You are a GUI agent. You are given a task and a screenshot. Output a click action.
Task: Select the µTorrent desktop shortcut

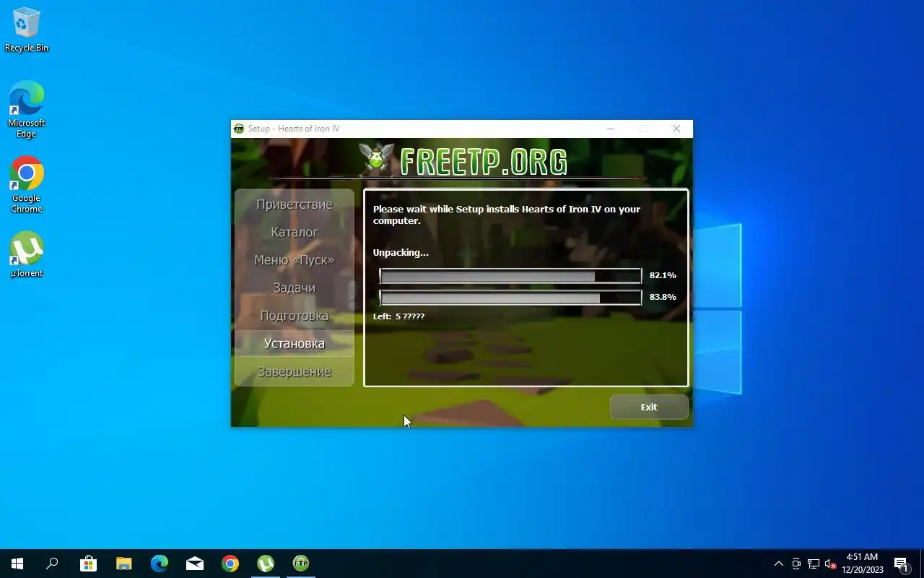click(x=27, y=254)
